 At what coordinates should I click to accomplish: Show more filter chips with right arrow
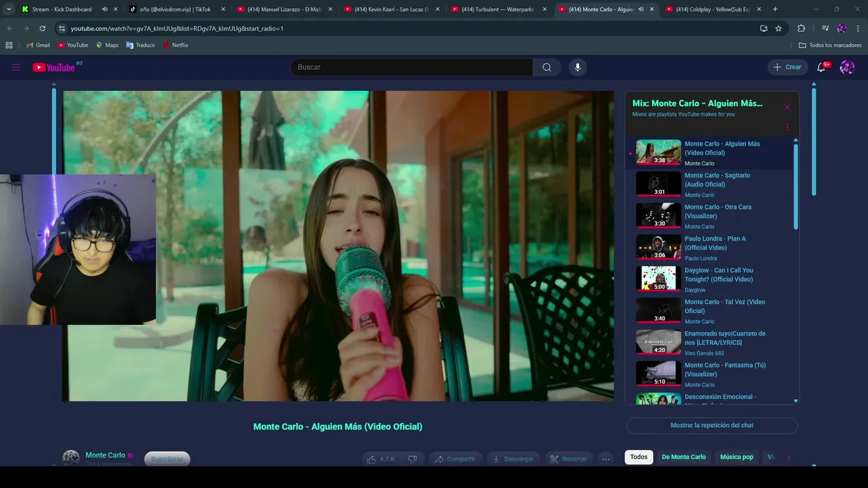pyautogui.click(x=789, y=457)
